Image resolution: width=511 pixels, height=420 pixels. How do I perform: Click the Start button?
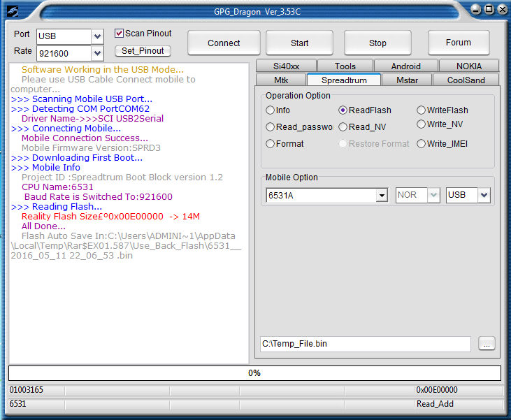(x=299, y=43)
